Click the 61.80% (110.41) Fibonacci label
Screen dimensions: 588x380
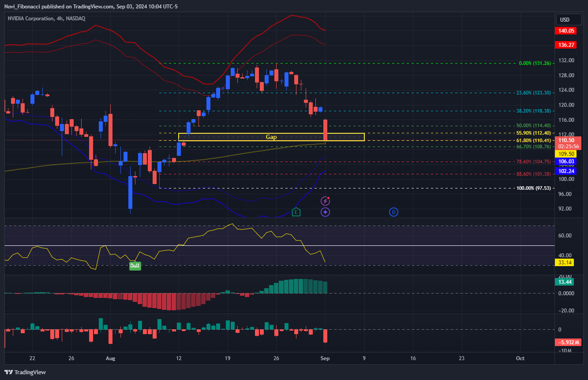533,140
